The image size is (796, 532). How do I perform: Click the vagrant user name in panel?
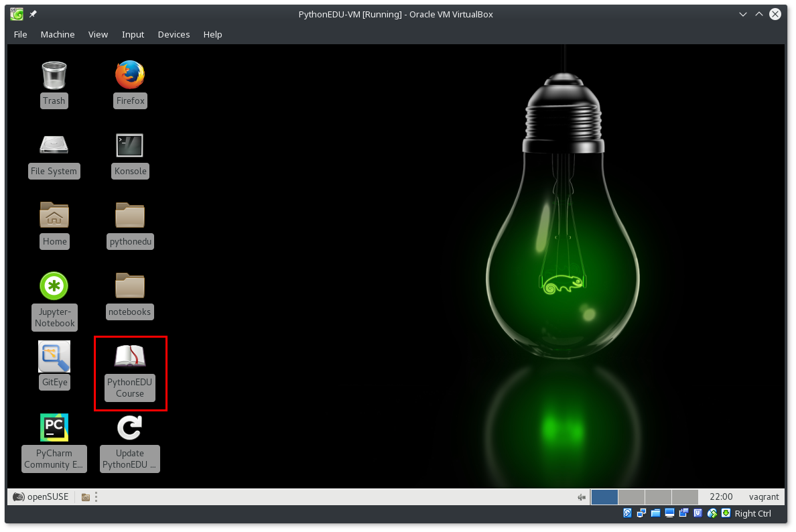tap(764, 497)
